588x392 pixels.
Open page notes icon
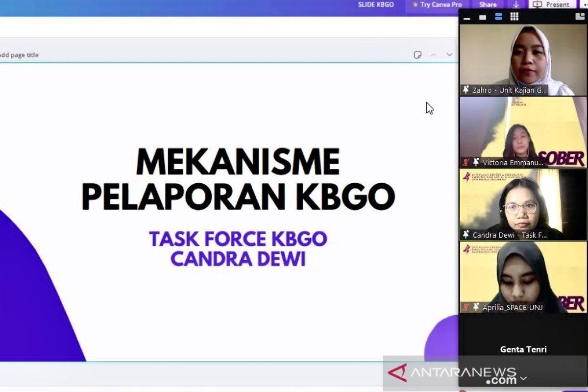click(x=417, y=55)
